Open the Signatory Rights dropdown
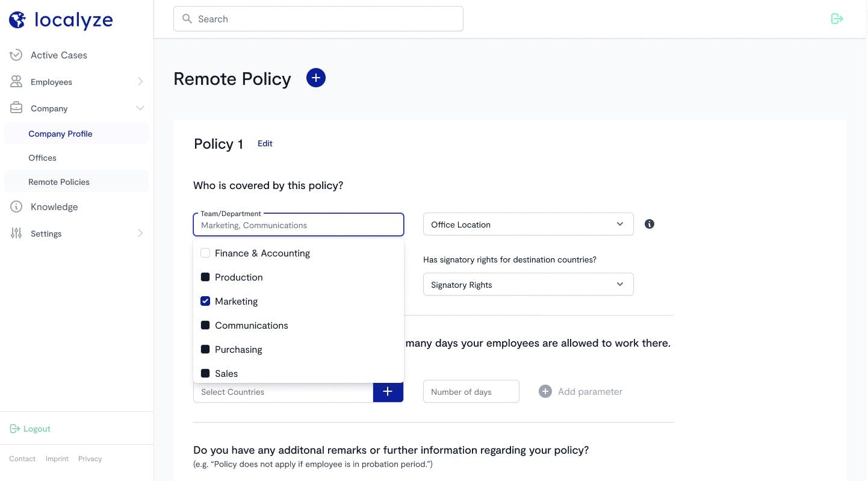868x481 pixels. [528, 284]
